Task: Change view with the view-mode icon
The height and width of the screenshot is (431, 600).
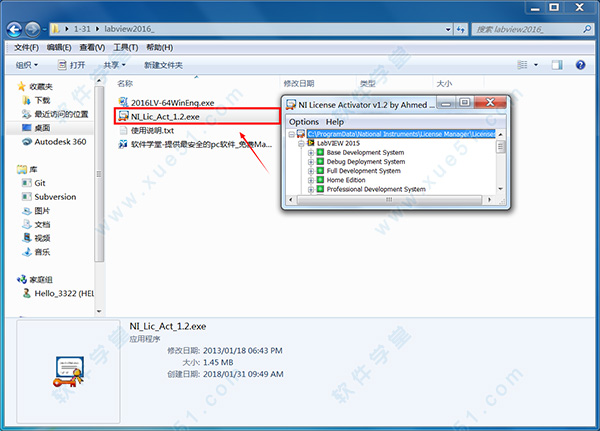Action: click(x=522, y=65)
